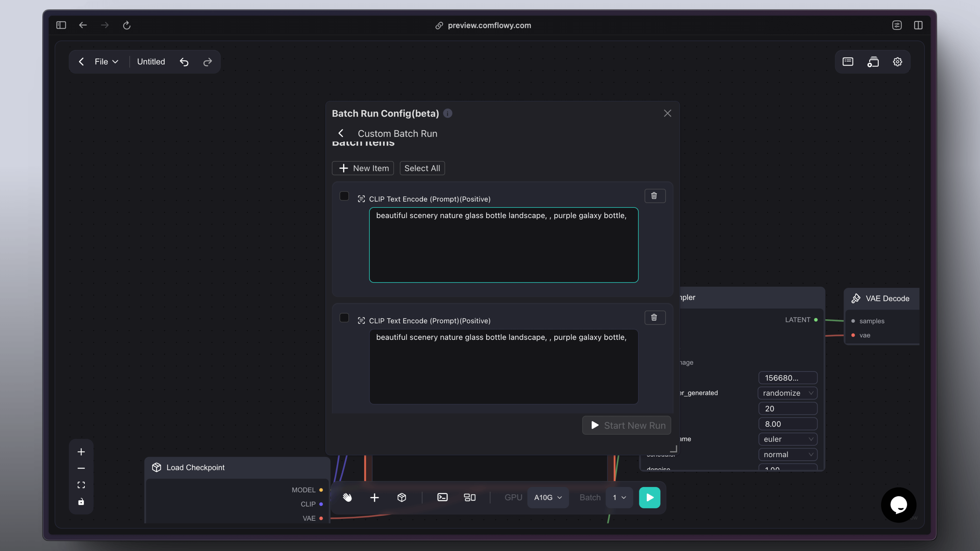The image size is (980, 551).
Task: Click the undo arrow
Action: coord(184,61)
